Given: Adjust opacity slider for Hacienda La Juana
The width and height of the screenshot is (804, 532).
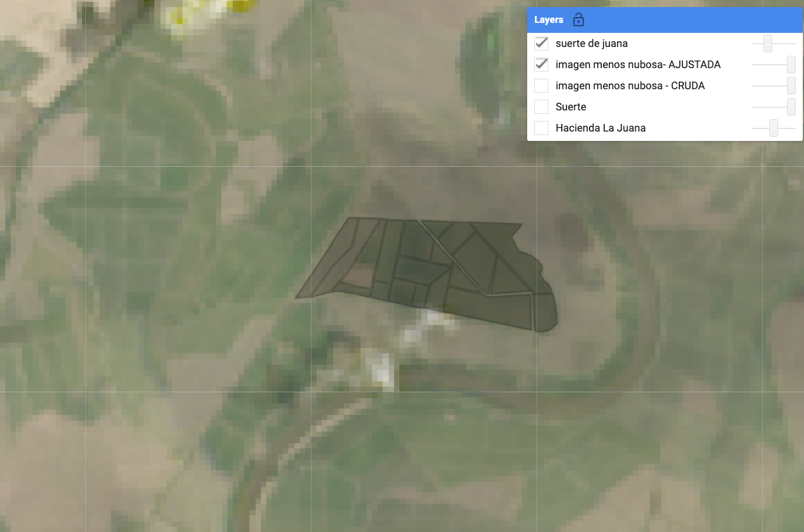Looking at the screenshot, I should point(773,128).
